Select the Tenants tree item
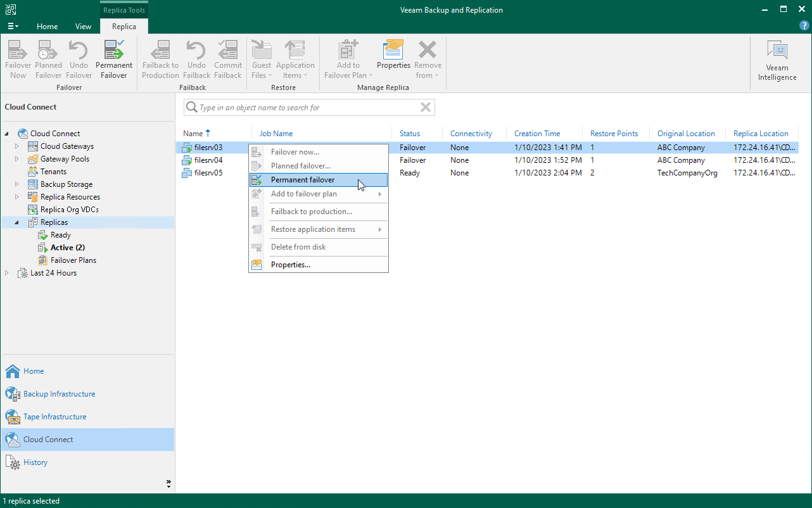This screenshot has width=812, height=508. point(53,172)
